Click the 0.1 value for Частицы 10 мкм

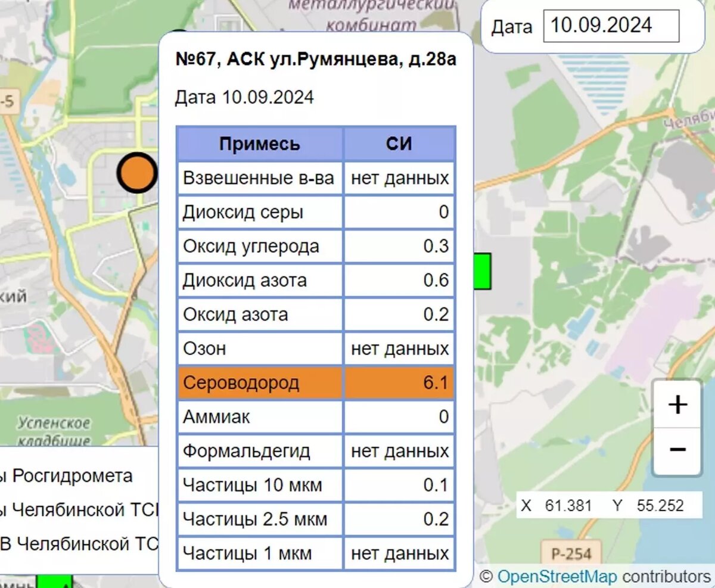coord(436,485)
